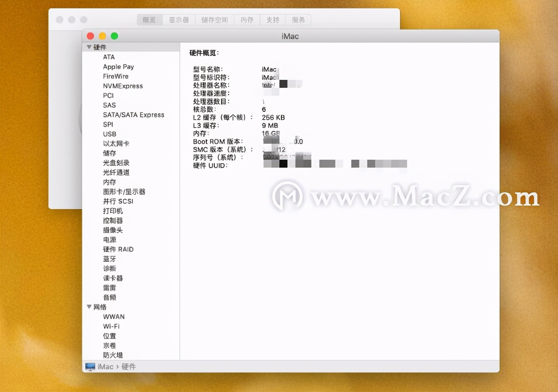Switch to the 储存空间 tab
The height and width of the screenshot is (392, 558).
pyautogui.click(x=214, y=20)
